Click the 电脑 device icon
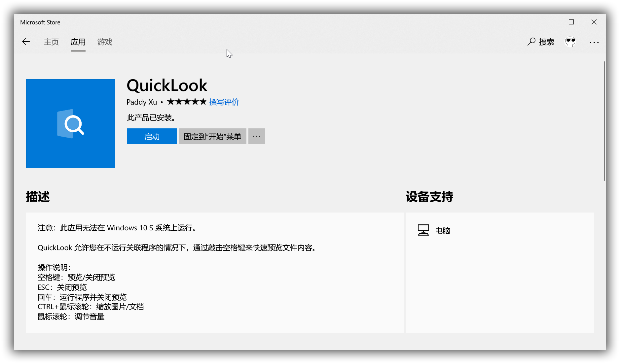Image resolution: width=620 pixels, height=364 pixels. point(423,230)
